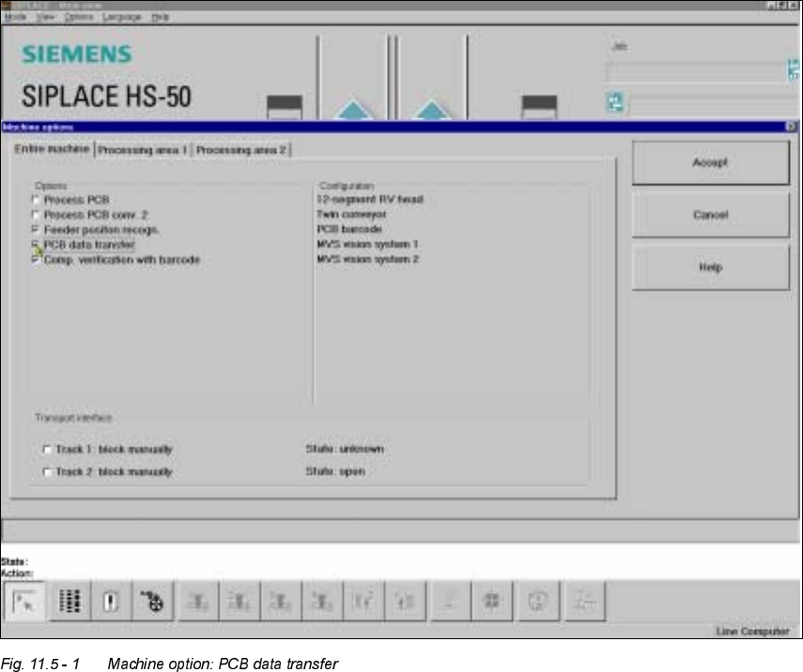Click the right blue conveyor arrow
This screenshot has width=803, height=672.
pyautogui.click(x=432, y=110)
